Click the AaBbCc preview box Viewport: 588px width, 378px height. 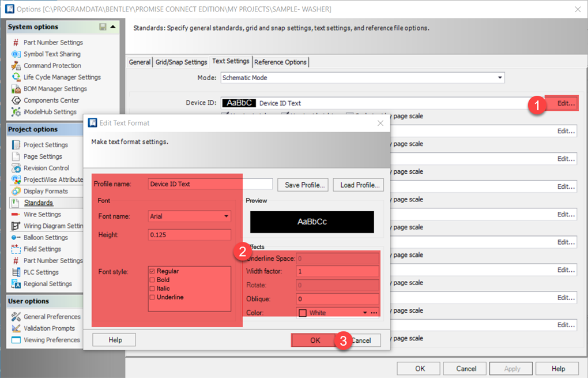click(x=312, y=222)
